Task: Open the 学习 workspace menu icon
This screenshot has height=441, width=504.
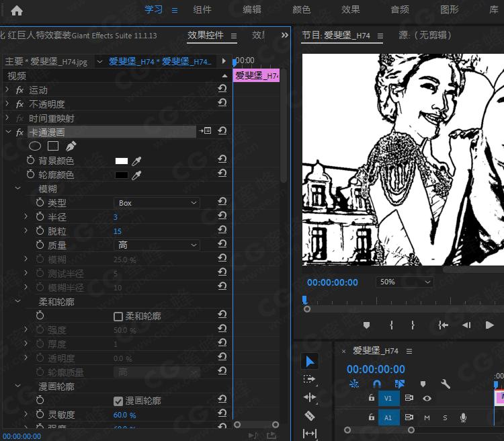Action: [x=175, y=11]
